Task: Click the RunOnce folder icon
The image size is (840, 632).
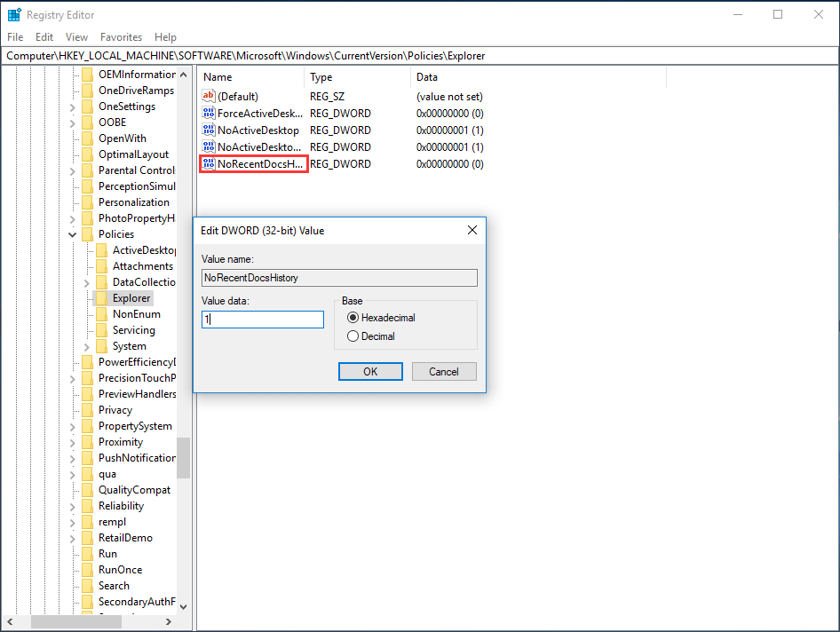Action: [x=87, y=570]
